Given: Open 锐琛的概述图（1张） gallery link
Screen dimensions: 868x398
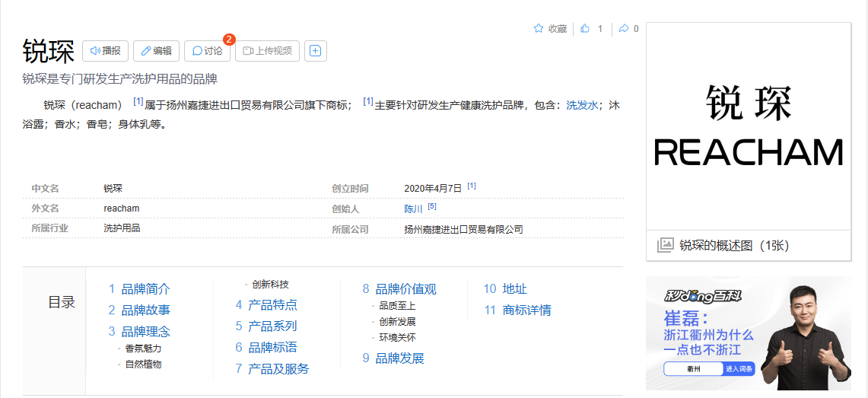Looking at the screenshot, I should [734, 245].
